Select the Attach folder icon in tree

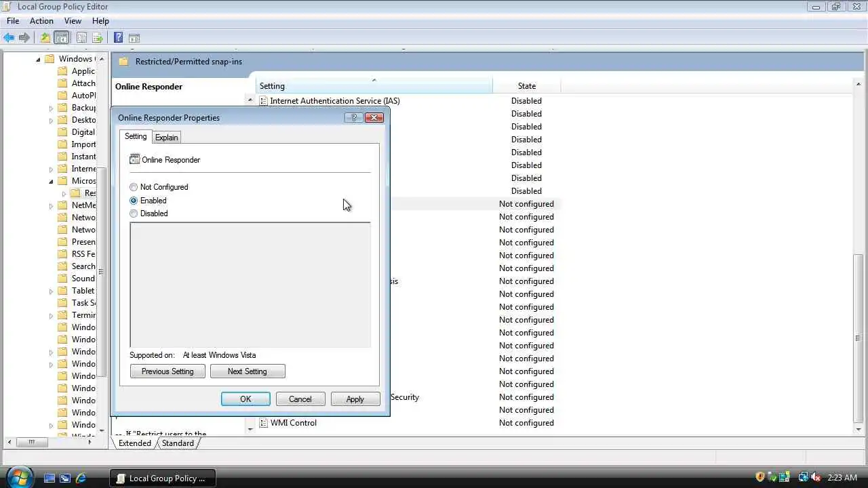[x=63, y=83]
